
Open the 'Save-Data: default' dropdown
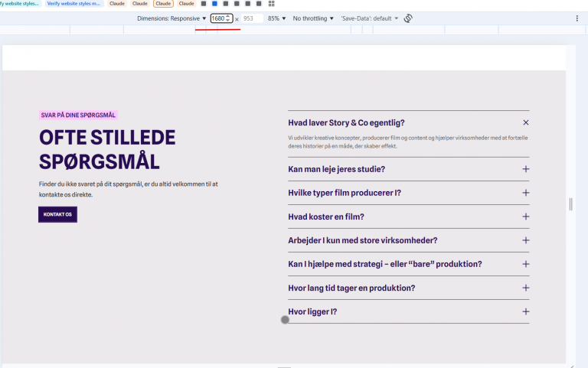click(369, 18)
